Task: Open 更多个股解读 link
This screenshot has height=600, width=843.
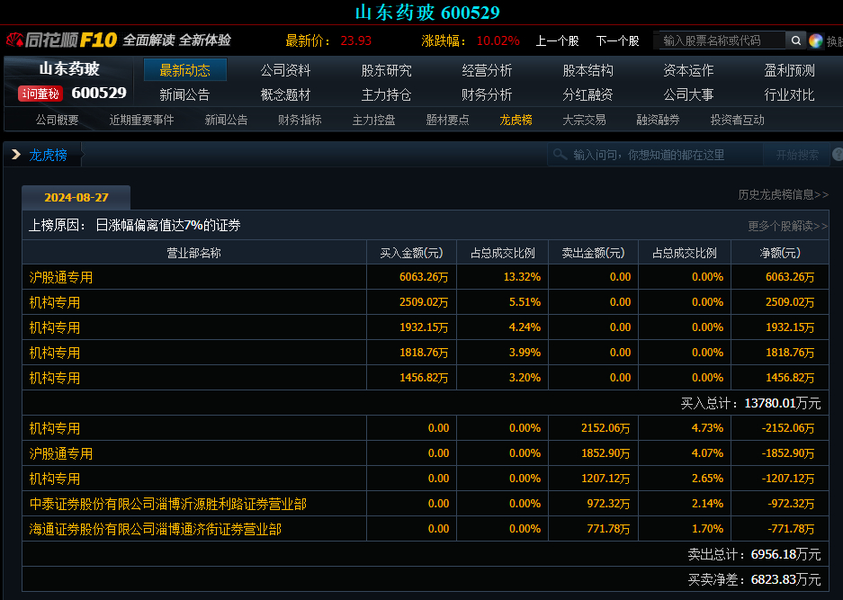Action: coord(788,226)
